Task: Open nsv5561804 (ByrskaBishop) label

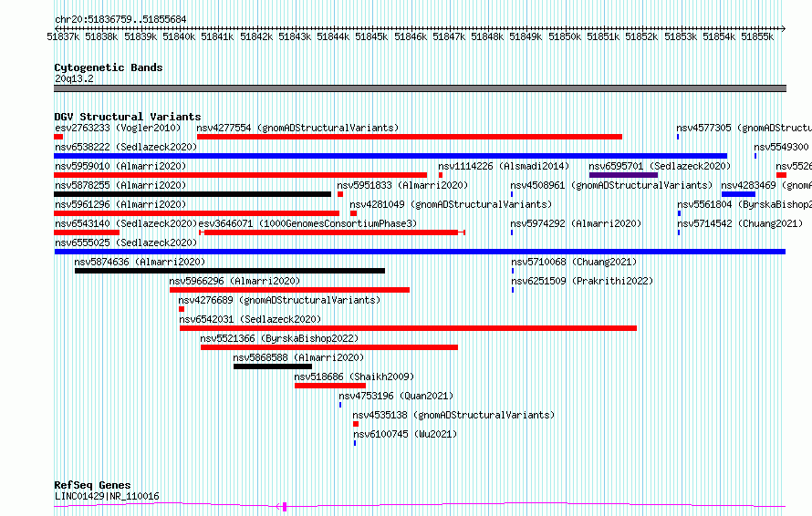Action: point(744,204)
